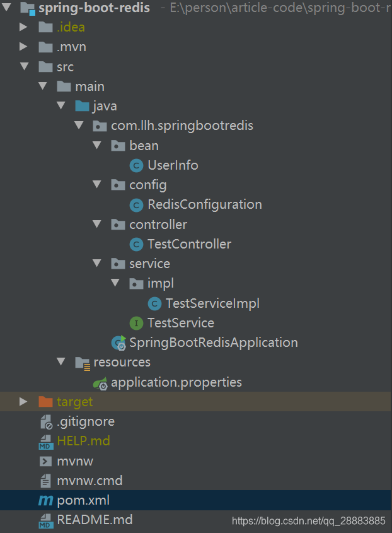Select TestController in the controller package
The height and width of the screenshot is (533, 392).
tap(190, 244)
